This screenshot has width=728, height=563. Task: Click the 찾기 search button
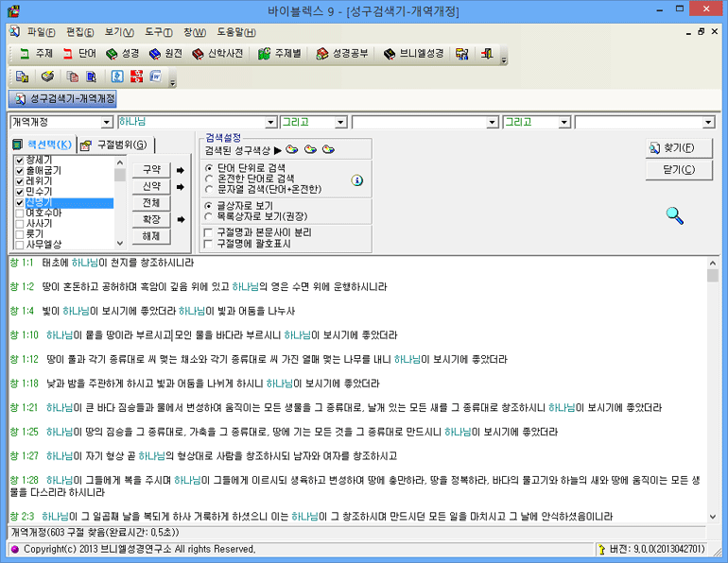[x=678, y=148]
